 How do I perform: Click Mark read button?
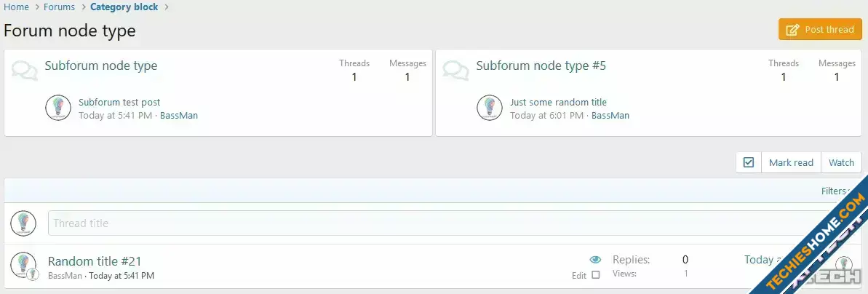point(791,162)
